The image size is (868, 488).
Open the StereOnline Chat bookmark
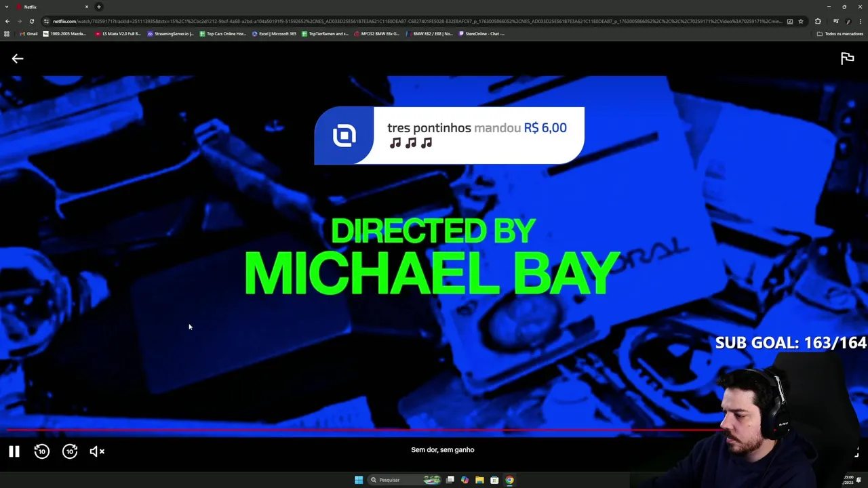click(x=481, y=33)
